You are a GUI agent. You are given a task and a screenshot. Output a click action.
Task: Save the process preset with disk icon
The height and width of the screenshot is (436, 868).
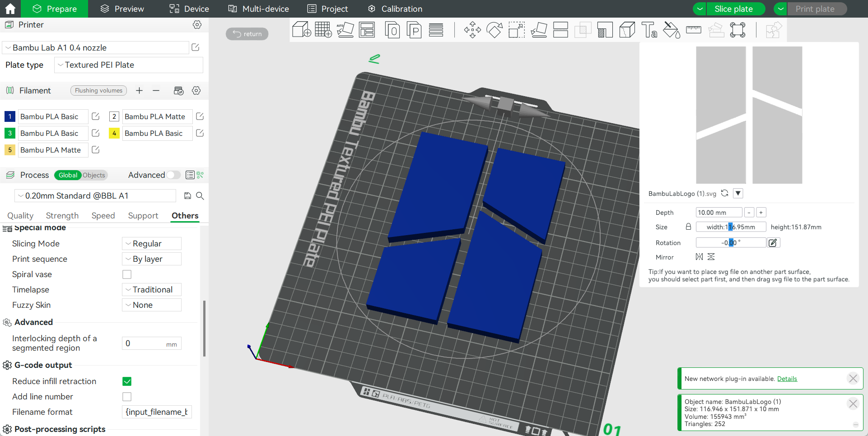click(x=187, y=196)
